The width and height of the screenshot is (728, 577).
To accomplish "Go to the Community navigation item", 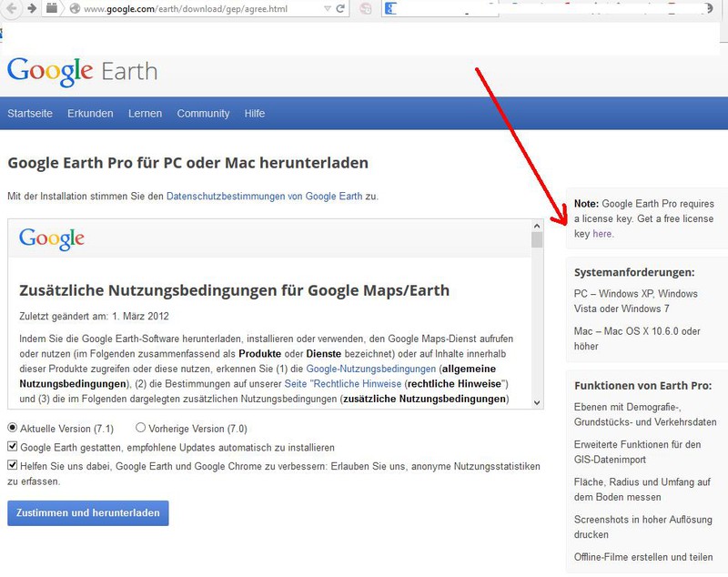I will click(203, 114).
